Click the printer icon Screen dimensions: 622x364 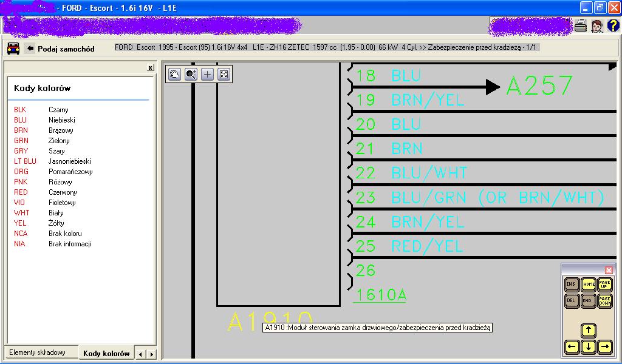[581, 25]
